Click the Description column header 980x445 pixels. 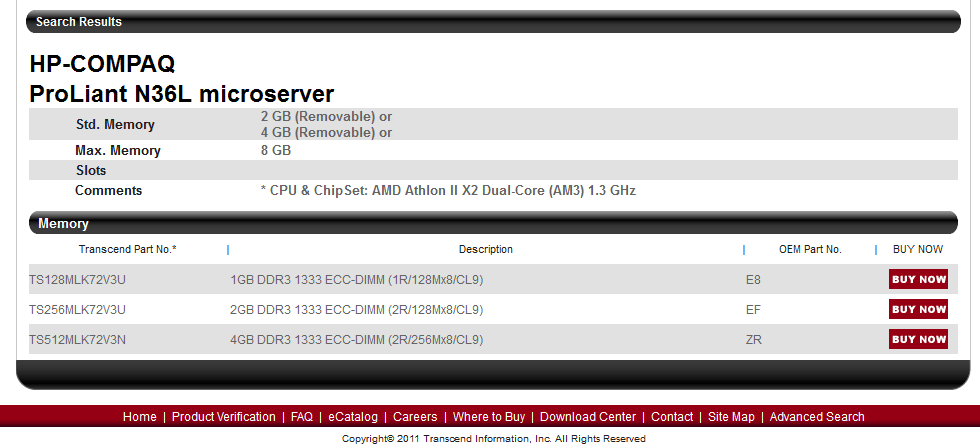pos(486,249)
